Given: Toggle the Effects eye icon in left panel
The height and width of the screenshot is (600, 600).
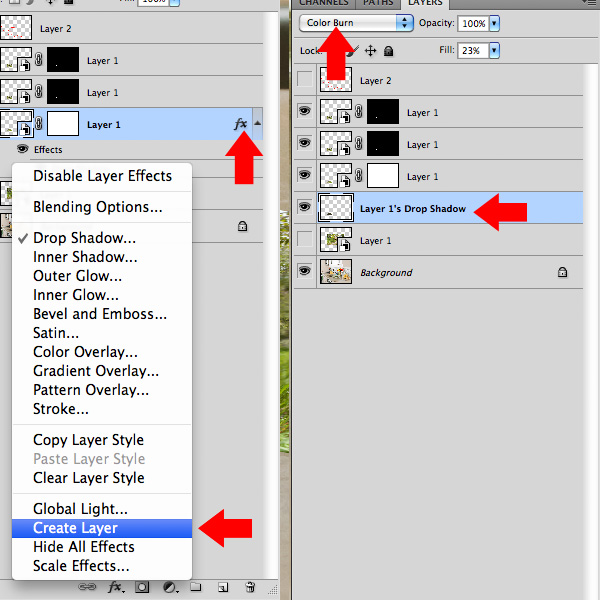Looking at the screenshot, I should point(23,149).
